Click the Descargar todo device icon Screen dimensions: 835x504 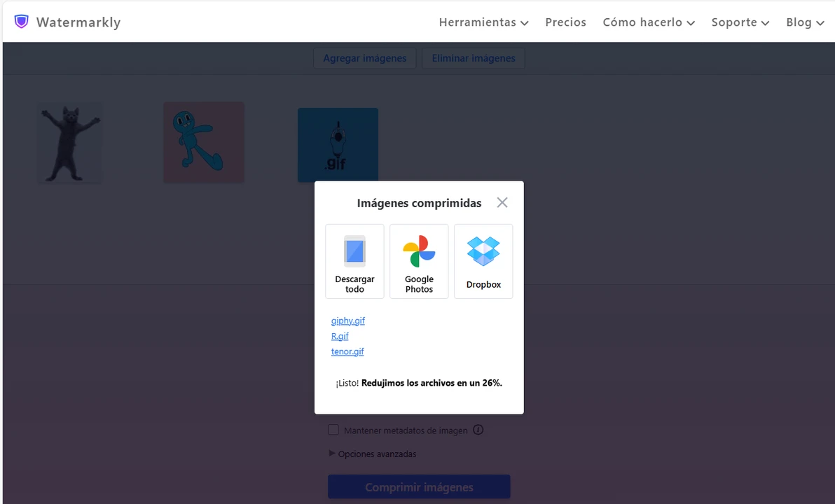(354, 251)
